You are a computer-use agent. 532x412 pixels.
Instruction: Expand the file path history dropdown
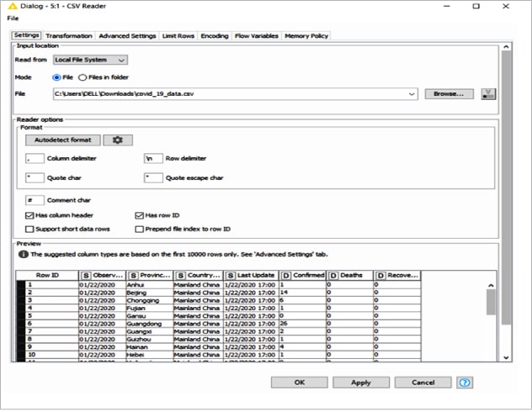pyautogui.click(x=412, y=94)
